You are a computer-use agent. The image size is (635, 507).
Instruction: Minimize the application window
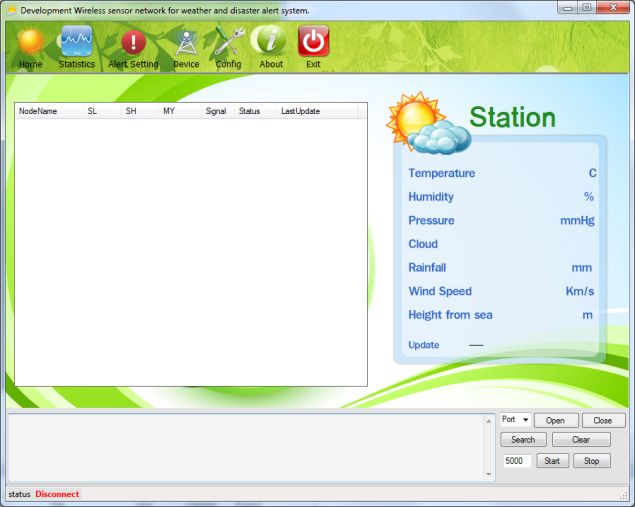tap(568, 8)
